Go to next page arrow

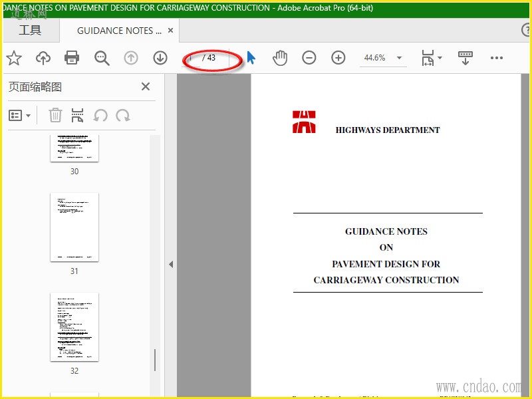click(x=160, y=58)
